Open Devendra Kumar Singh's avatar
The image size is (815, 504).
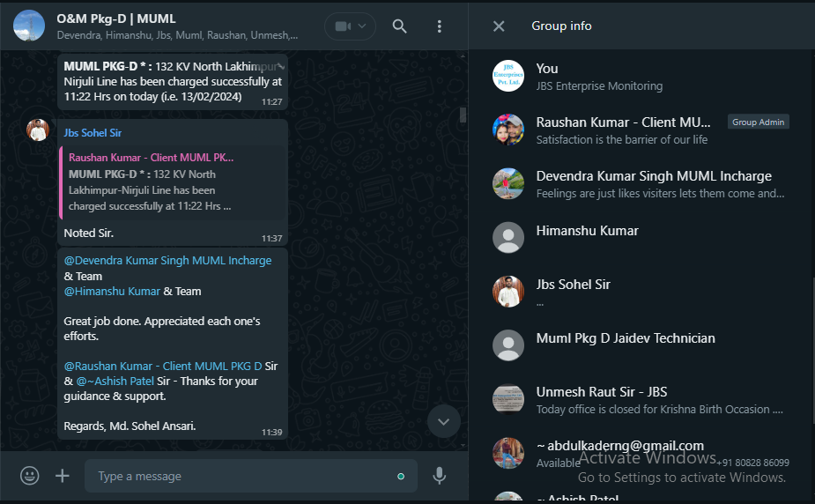[508, 183]
